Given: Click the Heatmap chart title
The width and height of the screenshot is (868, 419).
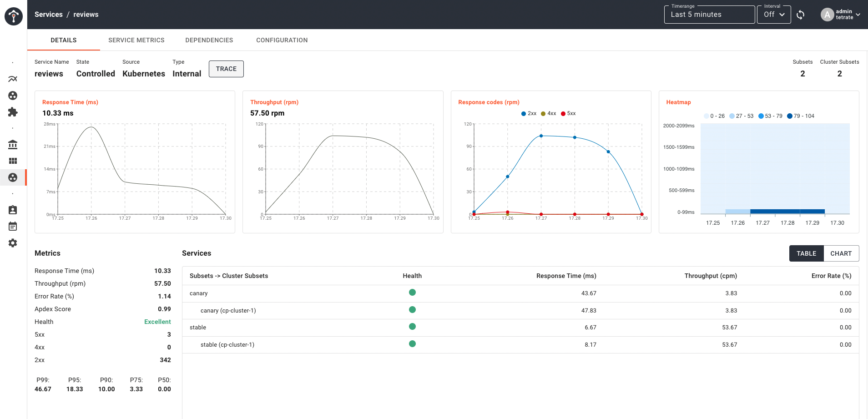Looking at the screenshot, I should (678, 102).
